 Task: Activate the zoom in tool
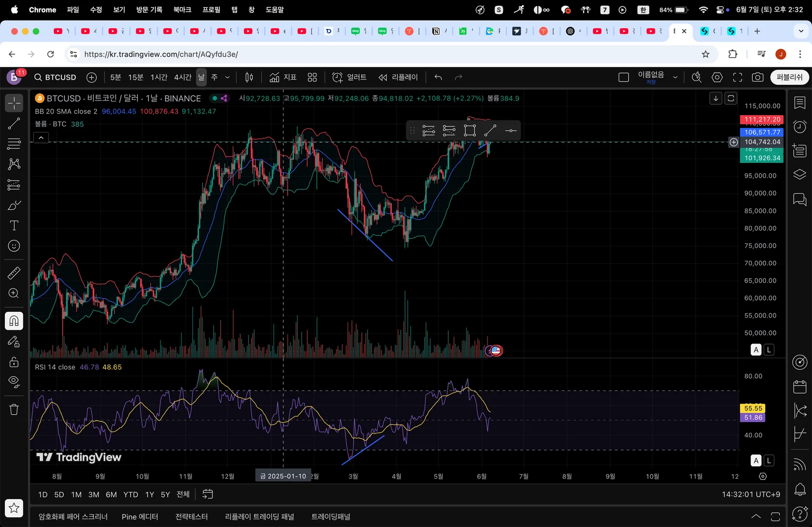(14, 293)
